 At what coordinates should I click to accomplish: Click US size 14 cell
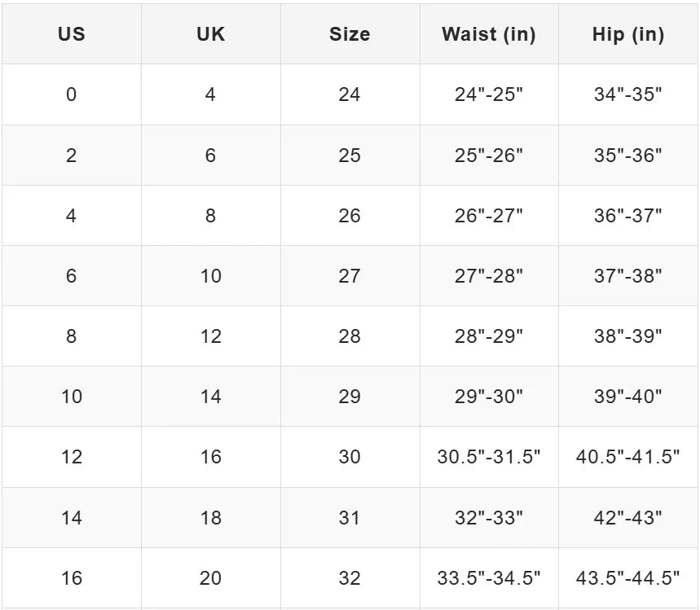coord(72,516)
